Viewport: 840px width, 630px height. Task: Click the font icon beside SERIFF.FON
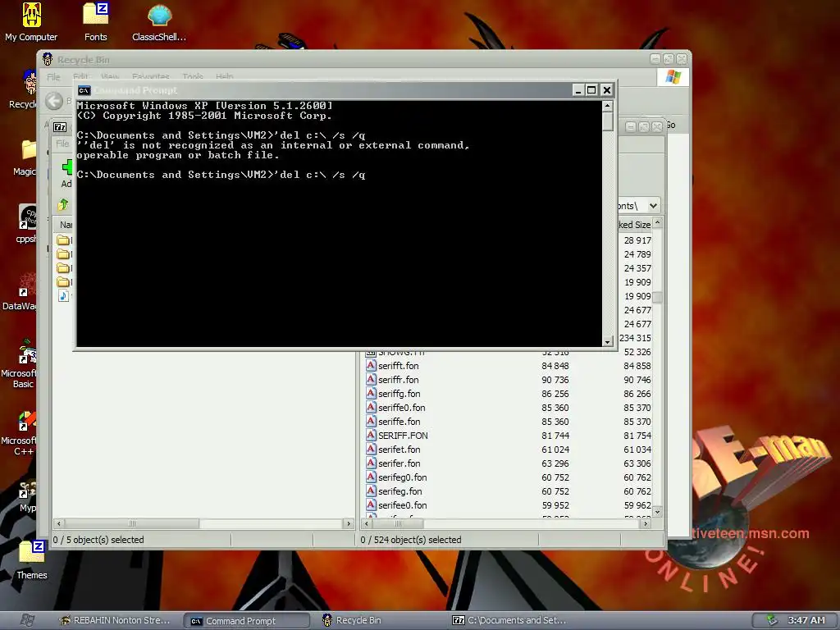click(x=371, y=435)
